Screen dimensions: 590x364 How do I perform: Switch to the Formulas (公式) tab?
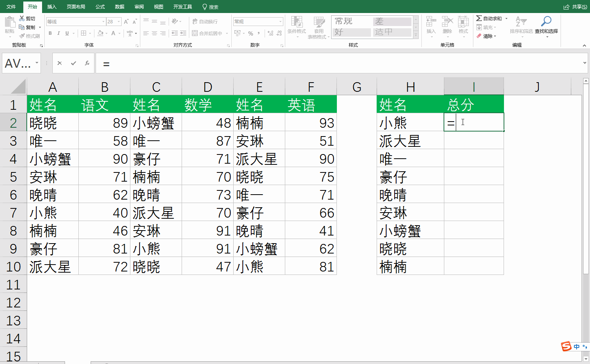click(100, 6)
